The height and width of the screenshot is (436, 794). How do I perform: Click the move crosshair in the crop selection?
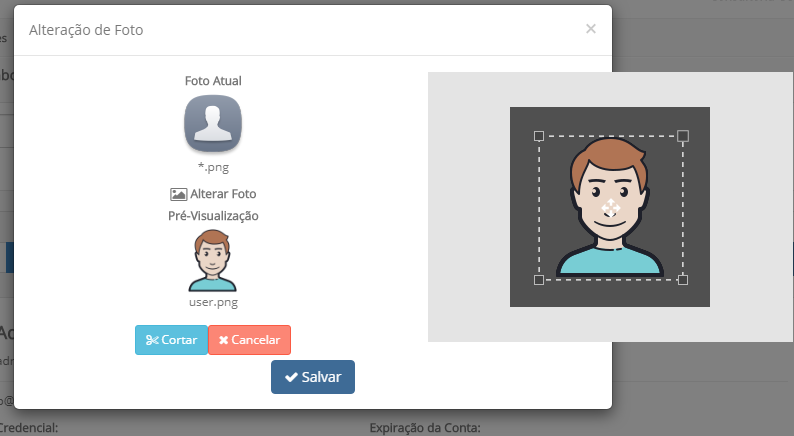click(612, 207)
